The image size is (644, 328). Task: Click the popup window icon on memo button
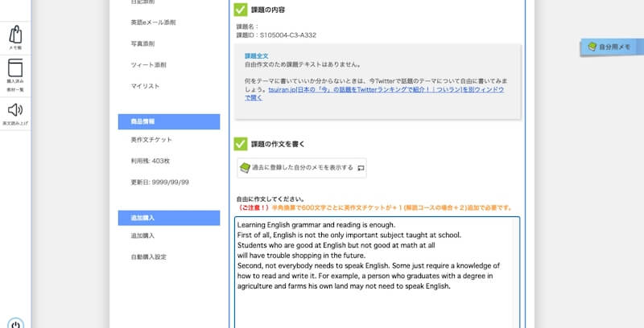click(361, 168)
